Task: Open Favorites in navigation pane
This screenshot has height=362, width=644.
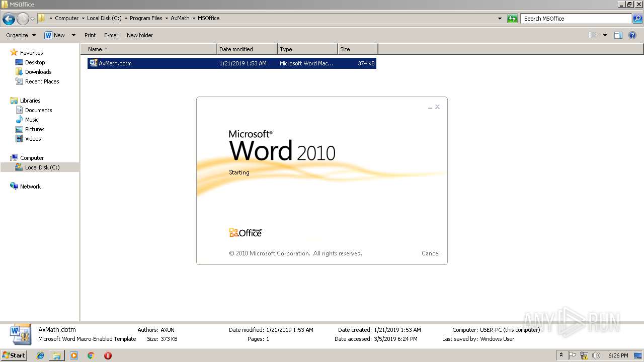Action: (31, 53)
